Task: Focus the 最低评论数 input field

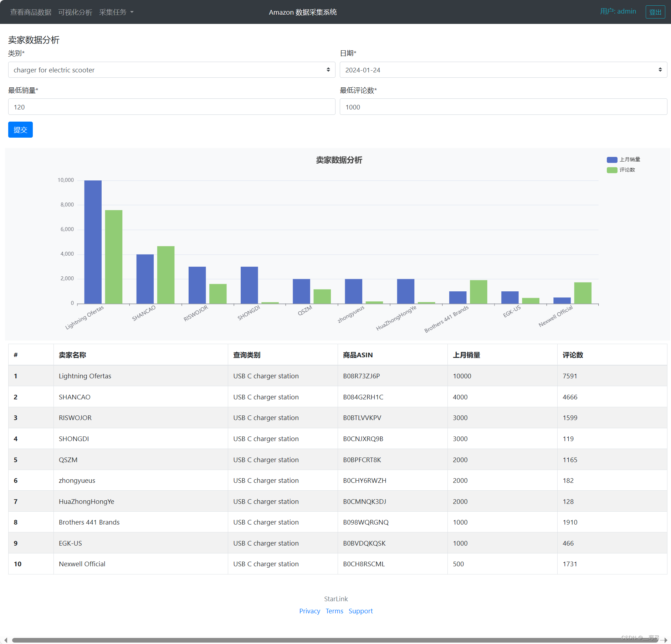Action: pos(503,107)
